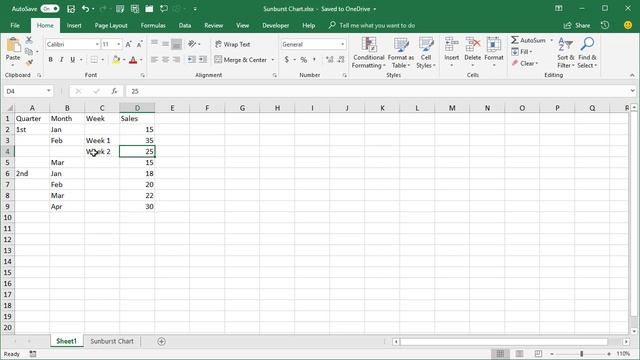640x360 pixels.
Task: Open Cell Styles gallery
Action: pyautogui.click(x=426, y=53)
